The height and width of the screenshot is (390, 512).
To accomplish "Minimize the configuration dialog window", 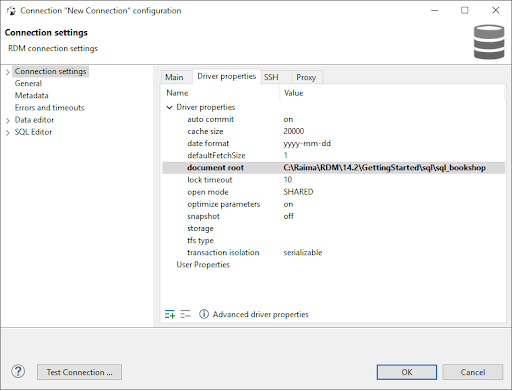I will tap(434, 10).
